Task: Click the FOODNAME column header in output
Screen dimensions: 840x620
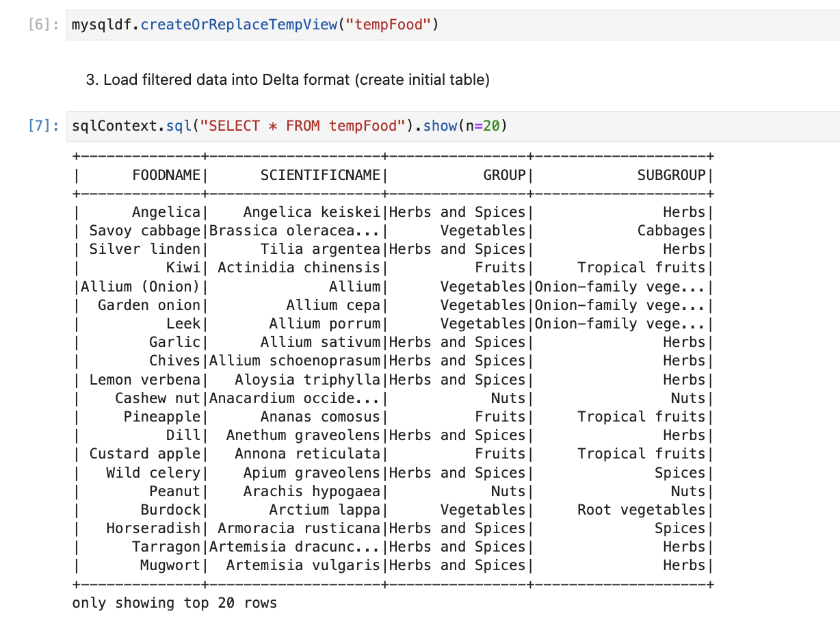Action: pos(166,175)
